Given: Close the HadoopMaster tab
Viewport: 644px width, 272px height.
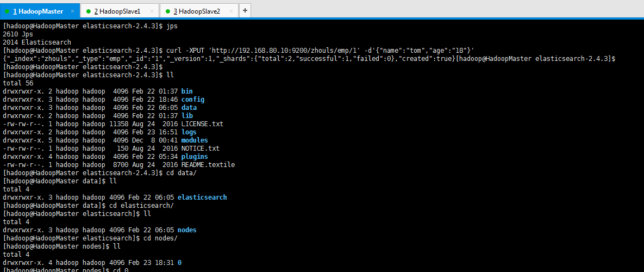Looking at the screenshot, I should click(x=73, y=11).
